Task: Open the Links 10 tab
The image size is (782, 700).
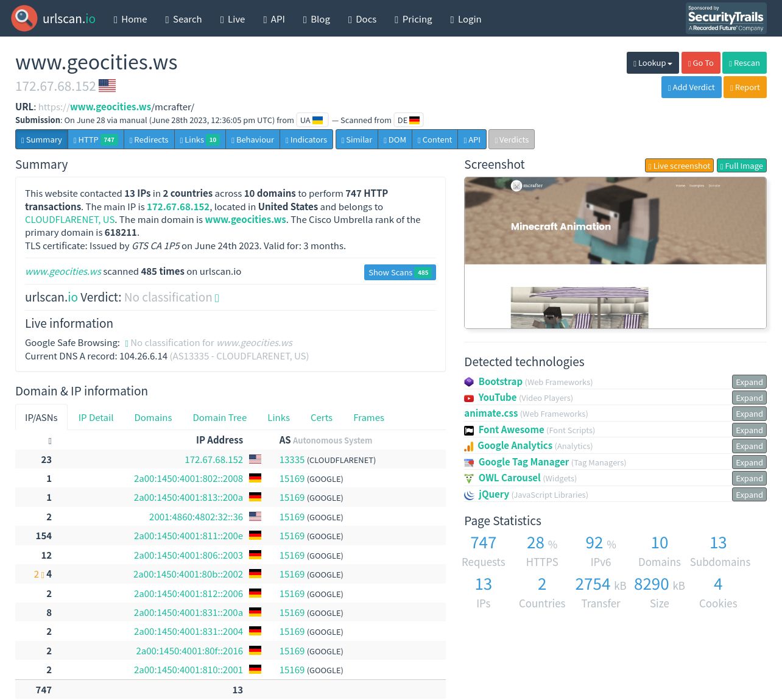Action: click(x=200, y=140)
